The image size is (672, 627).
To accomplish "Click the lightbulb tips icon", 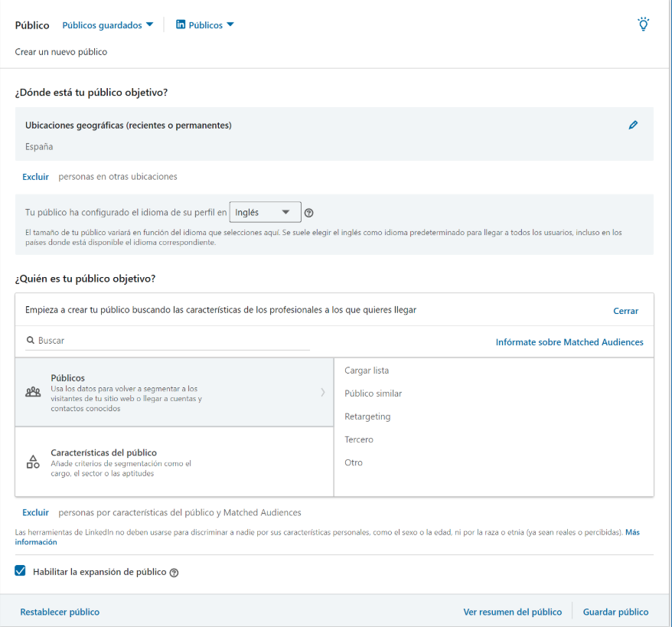I will click(x=644, y=24).
